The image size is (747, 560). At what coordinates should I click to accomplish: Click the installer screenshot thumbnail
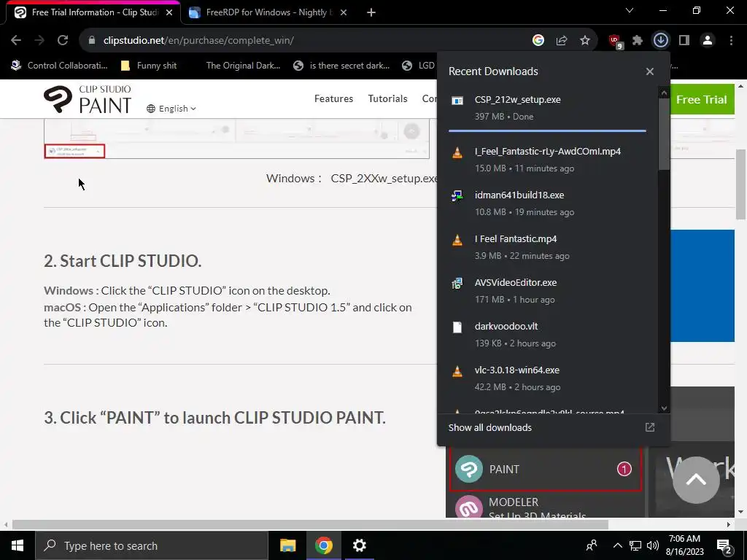click(x=237, y=139)
